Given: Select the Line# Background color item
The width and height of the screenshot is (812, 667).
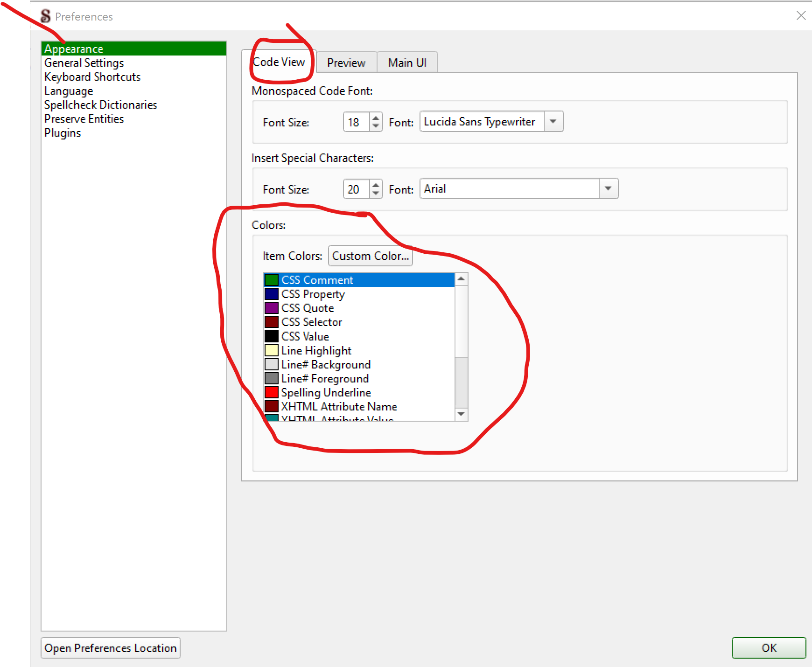Looking at the screenshot, I should (x=359, y=364).
